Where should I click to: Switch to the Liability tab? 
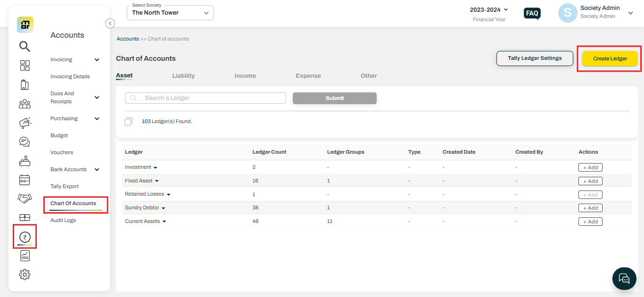[x=183, y=76]
